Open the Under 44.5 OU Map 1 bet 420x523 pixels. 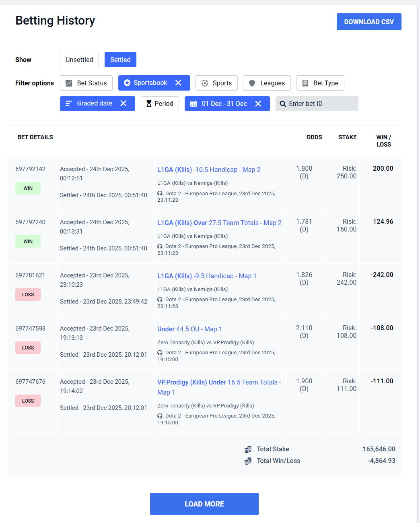tap(189, 329)
